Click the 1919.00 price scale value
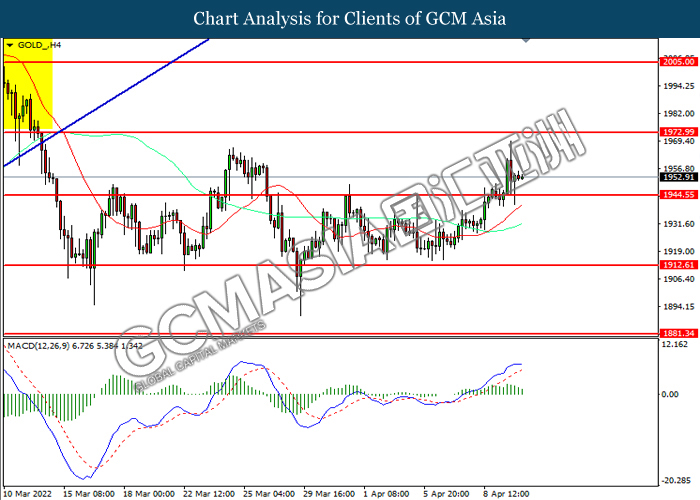The width and height of the screenshot is (700, 500). point(679,251)
